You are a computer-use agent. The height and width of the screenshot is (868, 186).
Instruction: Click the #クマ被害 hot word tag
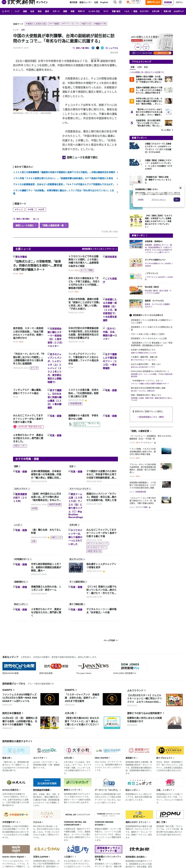click(x=54, y=24)
